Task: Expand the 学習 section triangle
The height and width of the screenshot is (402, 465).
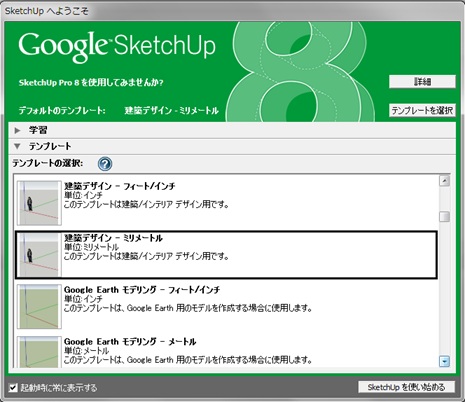Action: coord(17,130)
